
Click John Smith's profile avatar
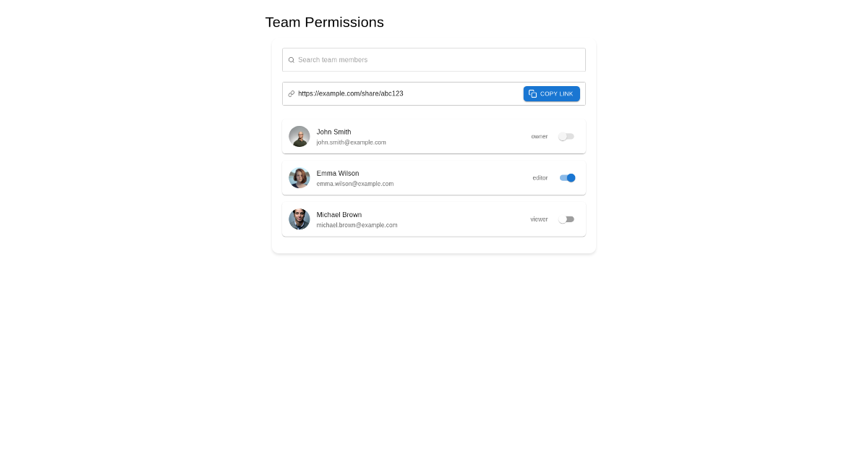tap(299, 137)
